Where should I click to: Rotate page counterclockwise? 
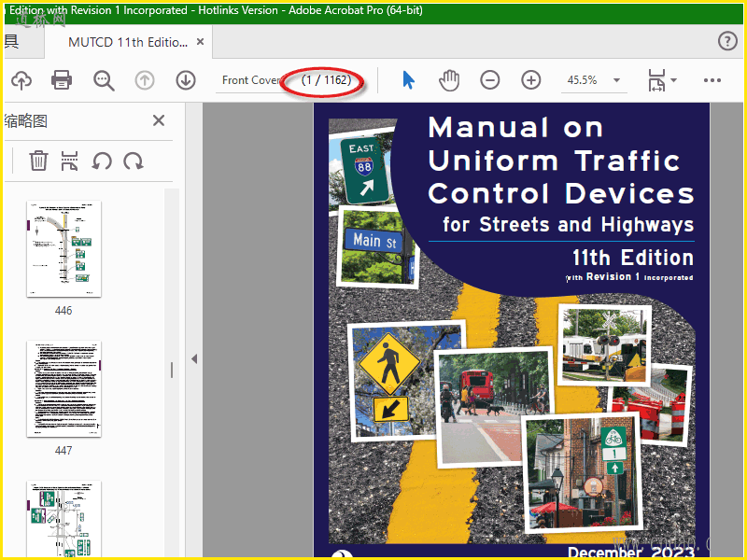(x=102, y=161)
